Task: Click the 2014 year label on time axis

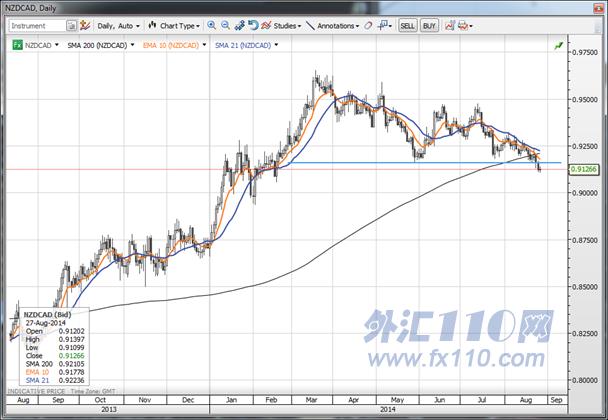Action: (x=388, y=409)
